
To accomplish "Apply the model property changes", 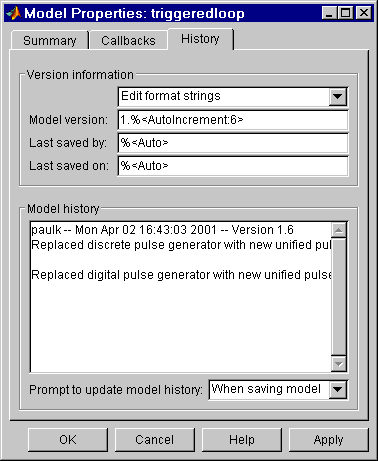I will [329, 440].
